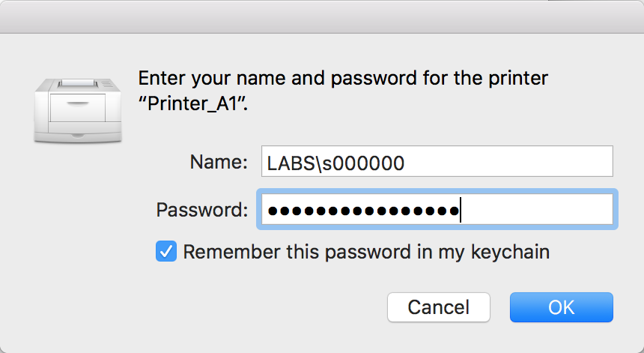This screenshot has width=644, height=353.
Task: Place cursor after the last password dot
Action: tap(461, 210)
